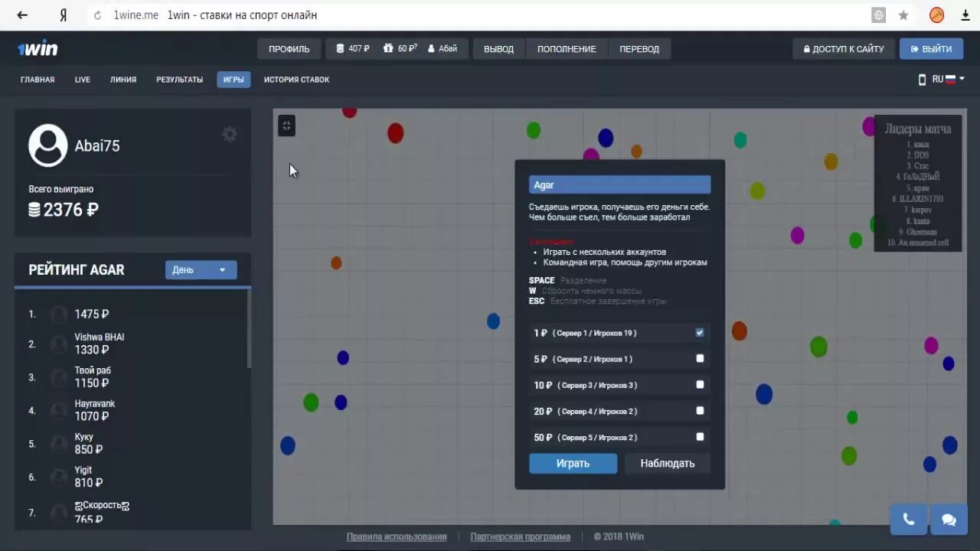The image size is (980, 551).
Task: Open the Игры section
Action: click(x=234, y=80)
